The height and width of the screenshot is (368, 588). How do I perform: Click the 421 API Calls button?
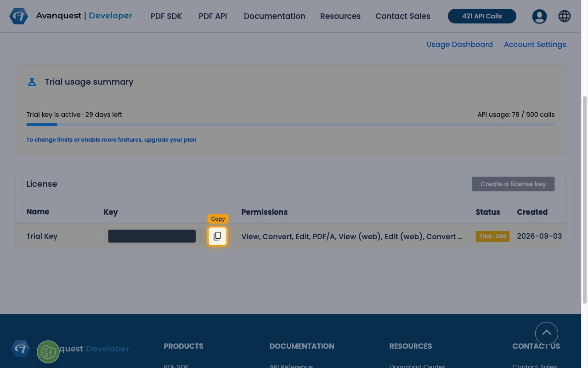pyautogui.click(x=482, y=16)
